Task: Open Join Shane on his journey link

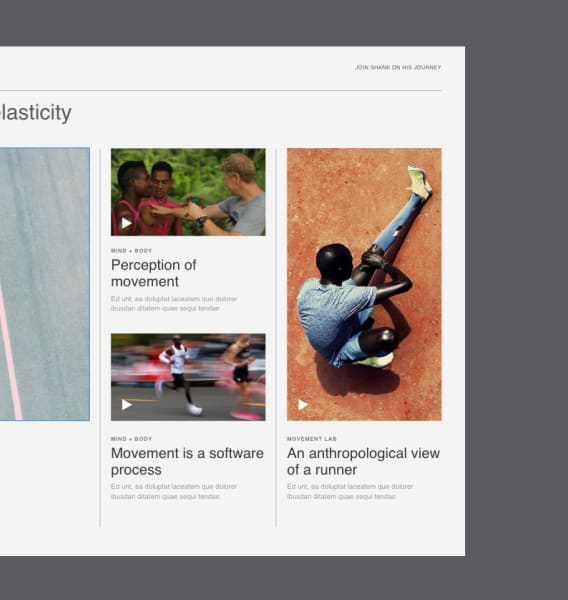Action: point(398,67)
